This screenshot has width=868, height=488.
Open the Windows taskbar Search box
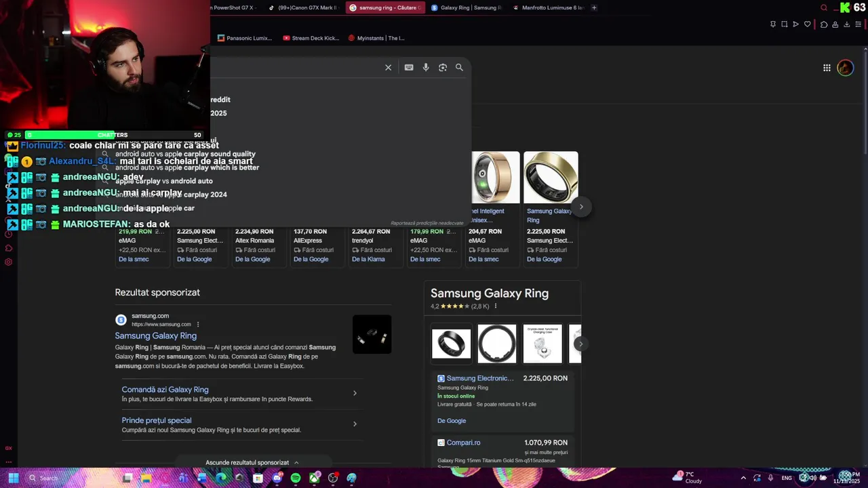click(71, 478)
